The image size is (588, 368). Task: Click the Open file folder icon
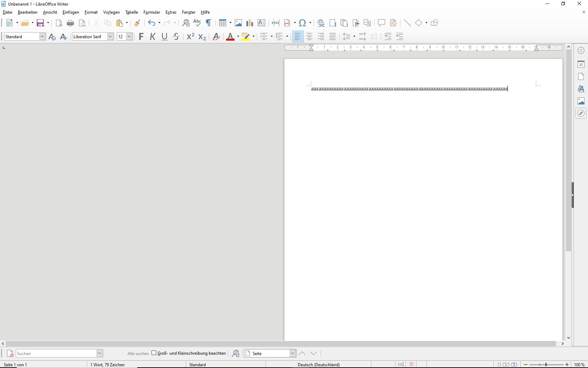(x=25, y=23)
